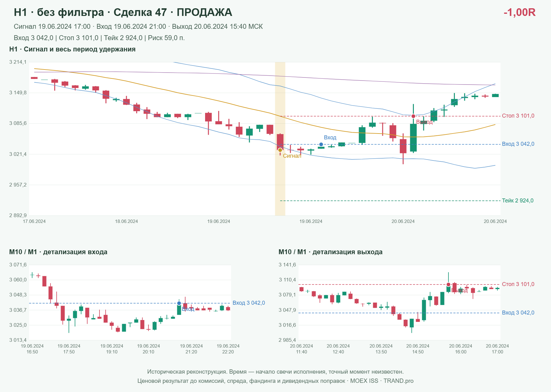This screenshot has width=551, height=392.
Task: Click the 'Вход' annotation above the blue H1 dot
Action: coord(330,138)
